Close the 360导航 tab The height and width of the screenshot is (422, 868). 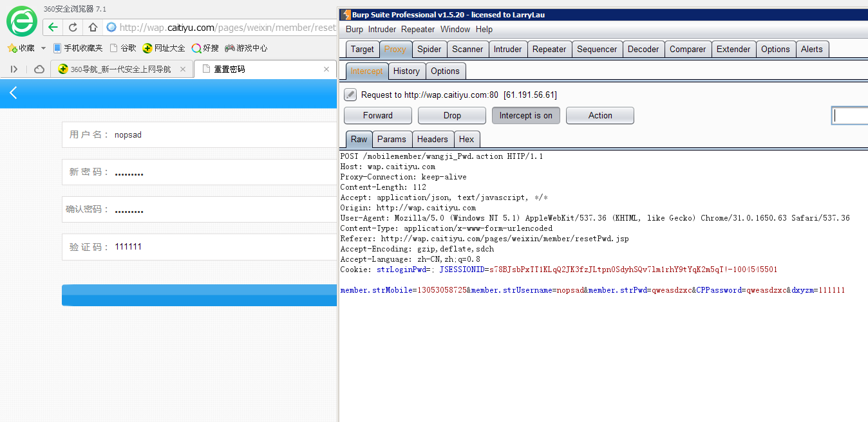click(183, 69)
